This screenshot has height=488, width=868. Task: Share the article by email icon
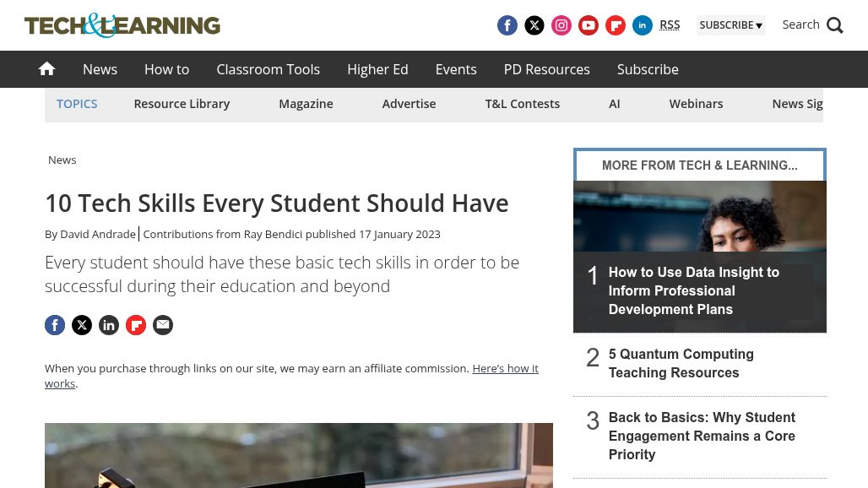163,325
